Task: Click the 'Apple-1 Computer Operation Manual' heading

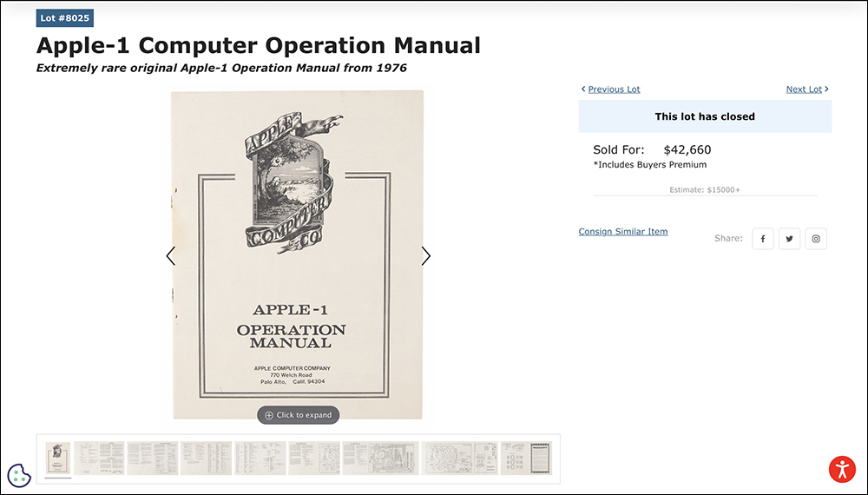Action: [259, 45]
